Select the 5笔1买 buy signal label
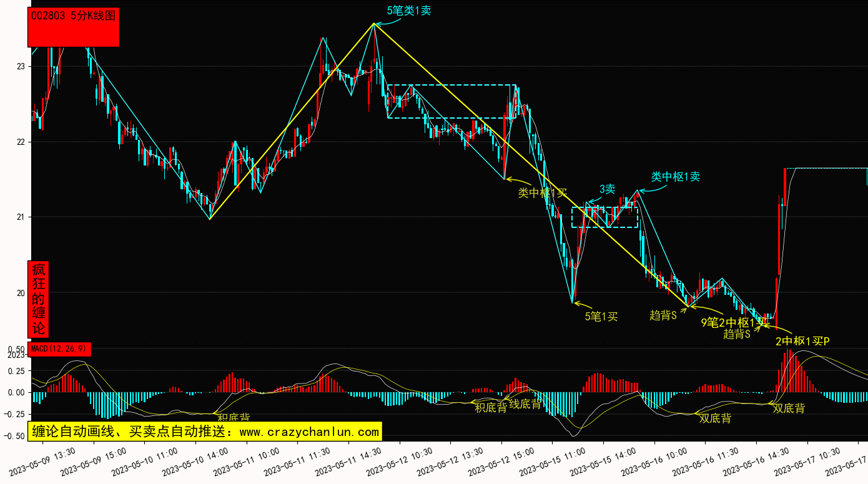The image size is (868, 484). [601, 317]
